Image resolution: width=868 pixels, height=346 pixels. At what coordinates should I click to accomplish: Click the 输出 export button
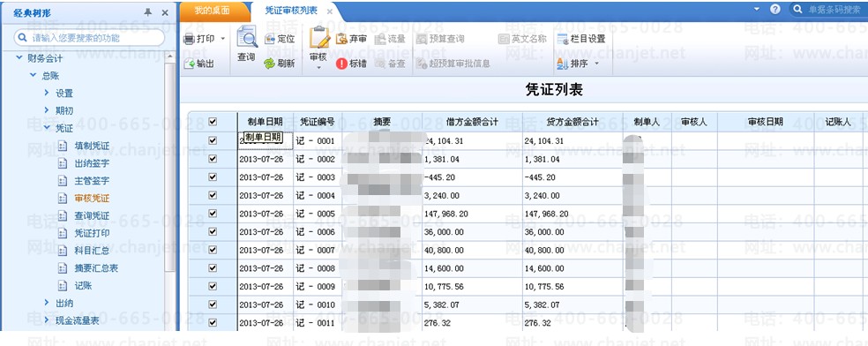point(199,64)
